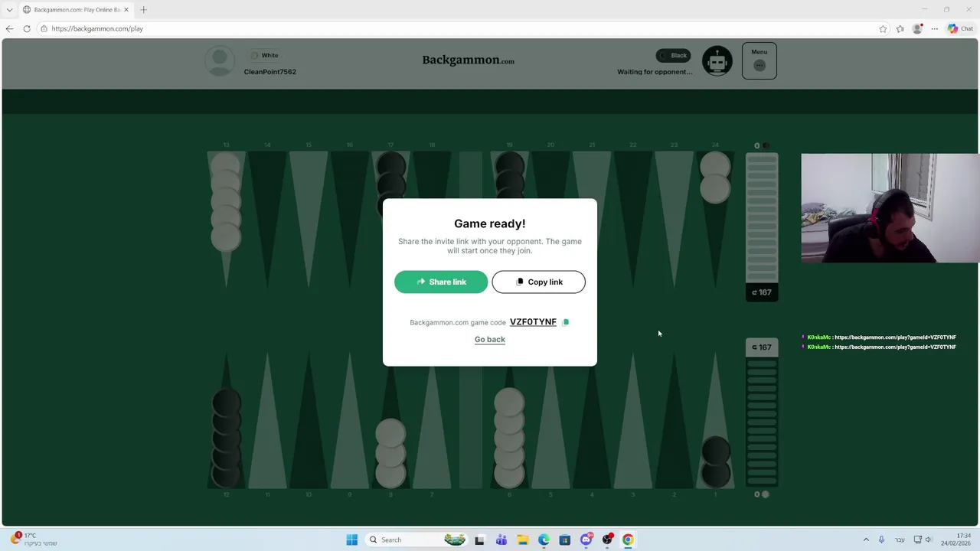Image resolution: width=980 pixels, height=551 pixels.
Task: Click the microphone tray icon
Action: [x=881, y=540]
